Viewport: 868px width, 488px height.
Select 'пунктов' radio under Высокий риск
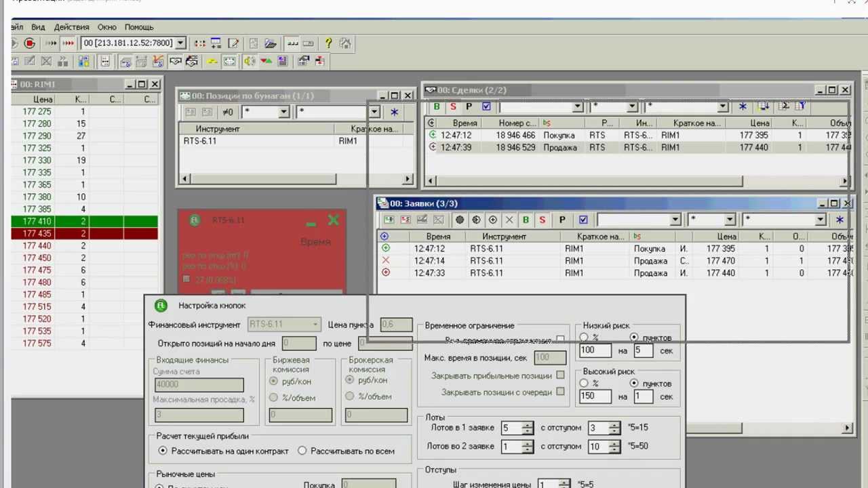[634, 383]
